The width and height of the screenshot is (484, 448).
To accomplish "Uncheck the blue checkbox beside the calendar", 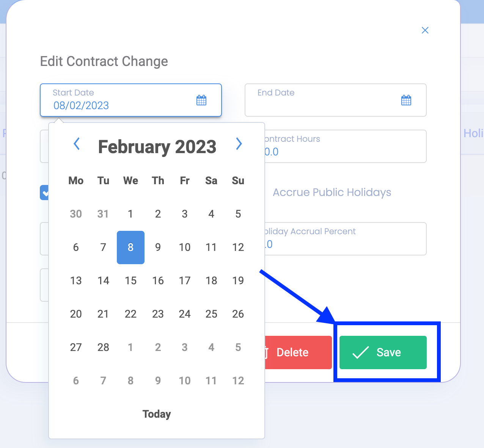I will (44, 193).
